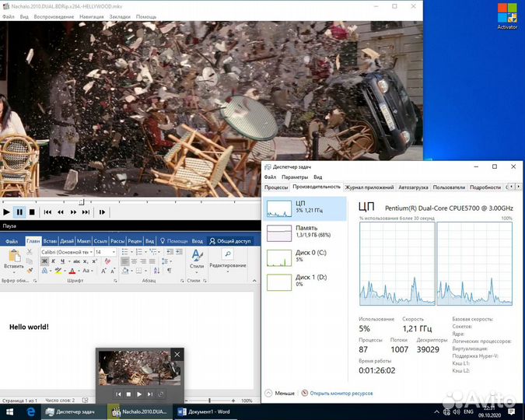Toggle strikethrough (abc) formatting in Word
Screen dimensions: 525x420
point(77,261)
